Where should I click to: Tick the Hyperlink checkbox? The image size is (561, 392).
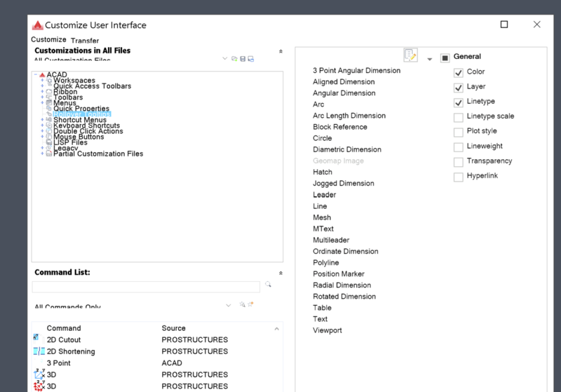459,177
